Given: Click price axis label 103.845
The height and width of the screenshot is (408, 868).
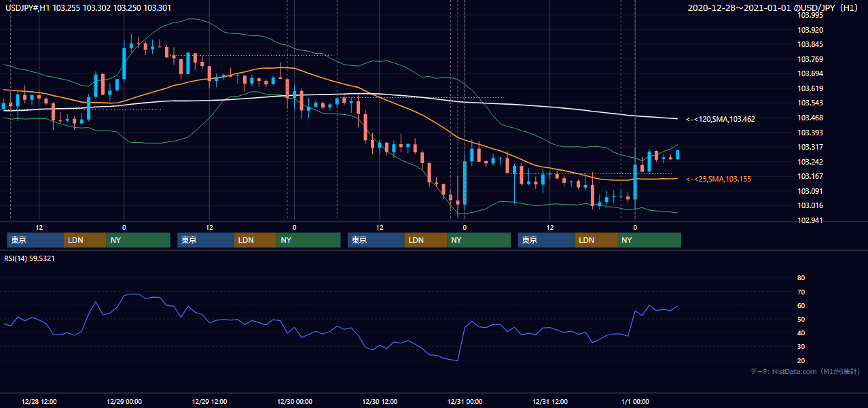Looking at the screenshot, I should click(810, 44).
